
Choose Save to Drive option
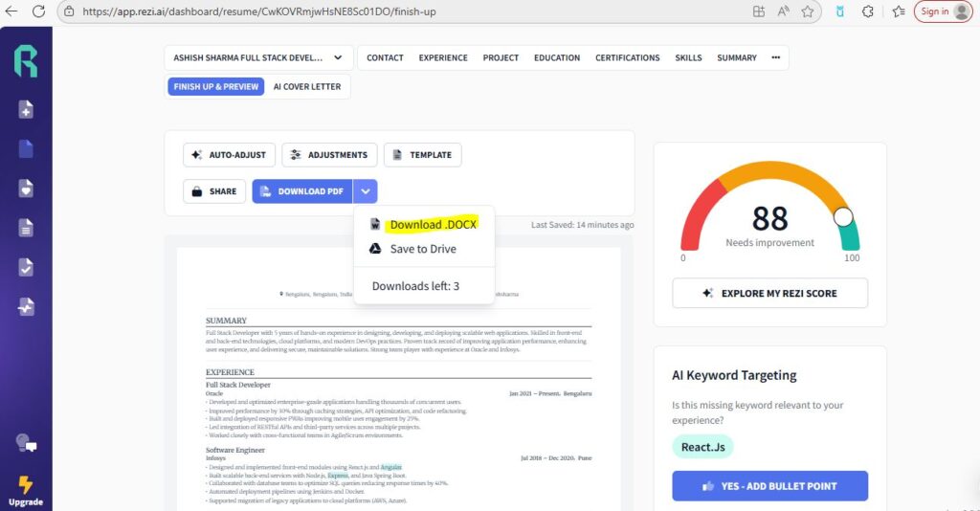click(x=422, y=249)
